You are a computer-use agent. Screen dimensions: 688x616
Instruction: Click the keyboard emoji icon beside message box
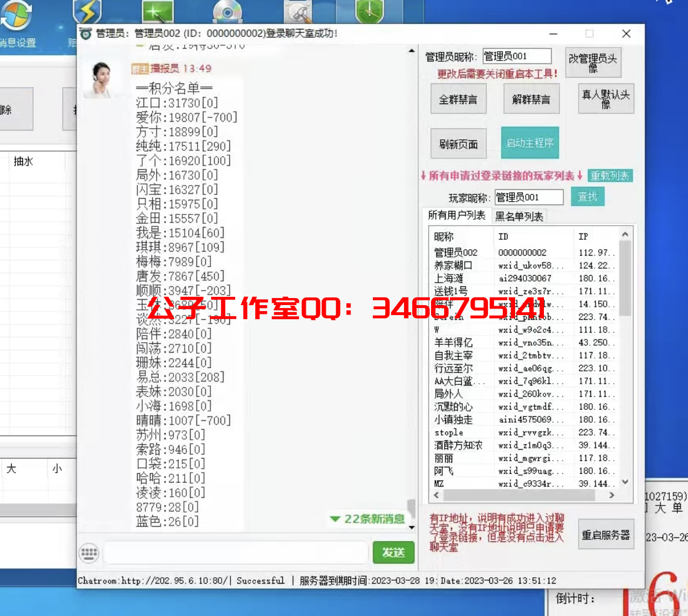89,553
